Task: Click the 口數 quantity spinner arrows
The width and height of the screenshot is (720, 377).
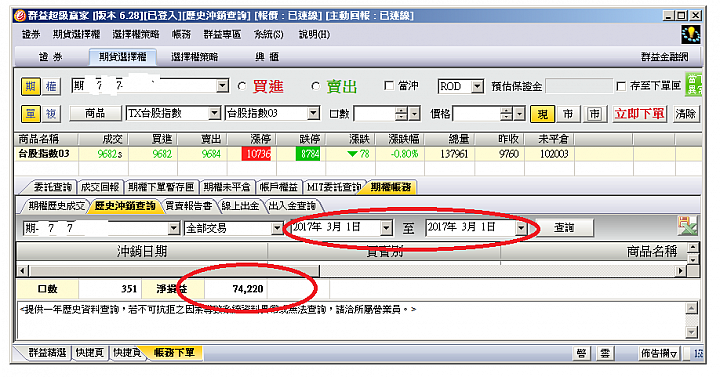Action: [401, 114]
